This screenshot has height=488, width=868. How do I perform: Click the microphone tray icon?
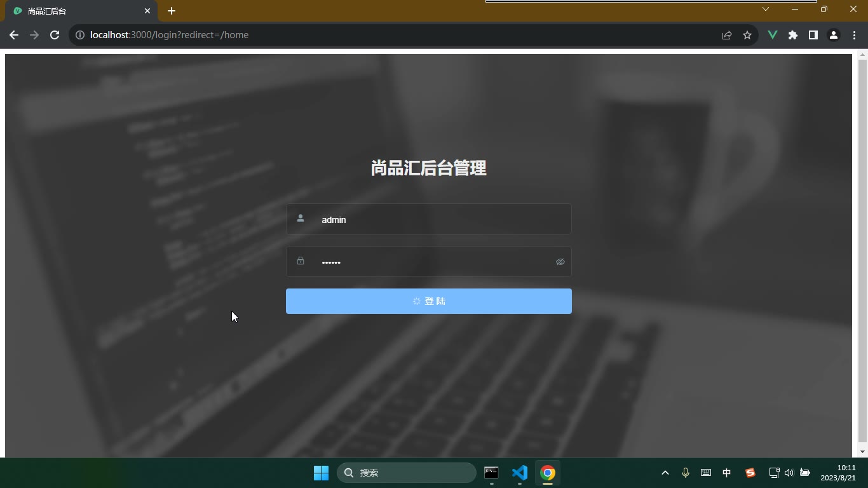[x=686, y=473]
